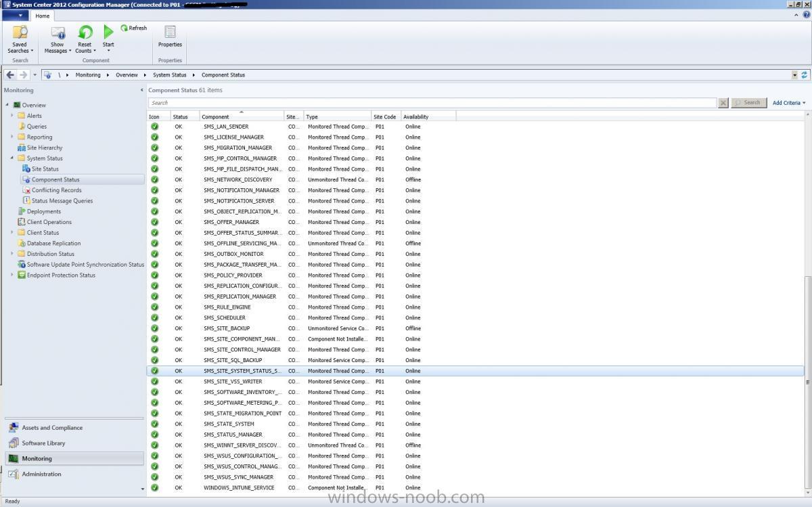Sort by the Component column header
The width and height of the screenshot is (812, 507).
[242, 116]
